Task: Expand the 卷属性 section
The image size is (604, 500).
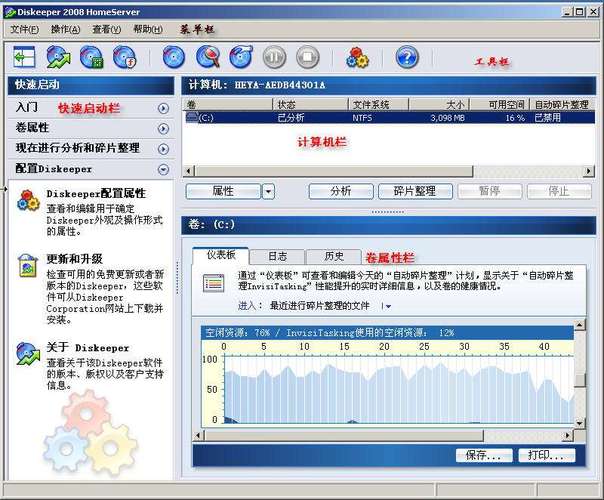Action: (163, 129)
